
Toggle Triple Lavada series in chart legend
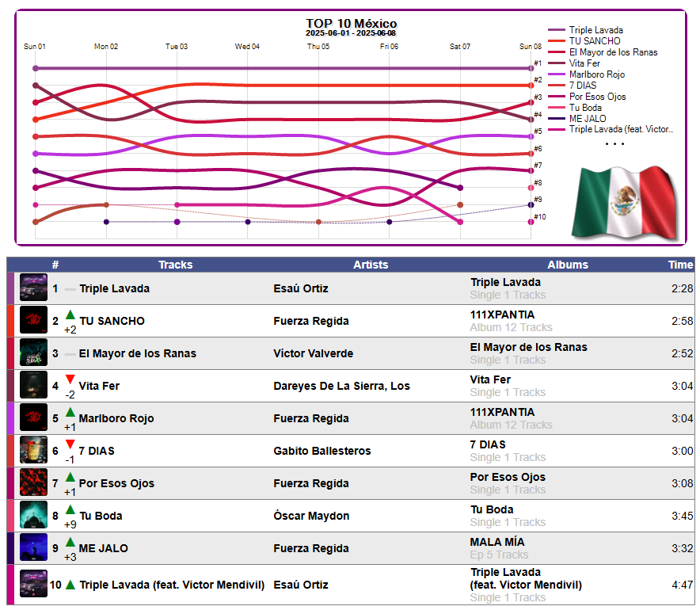pos(586,30)
